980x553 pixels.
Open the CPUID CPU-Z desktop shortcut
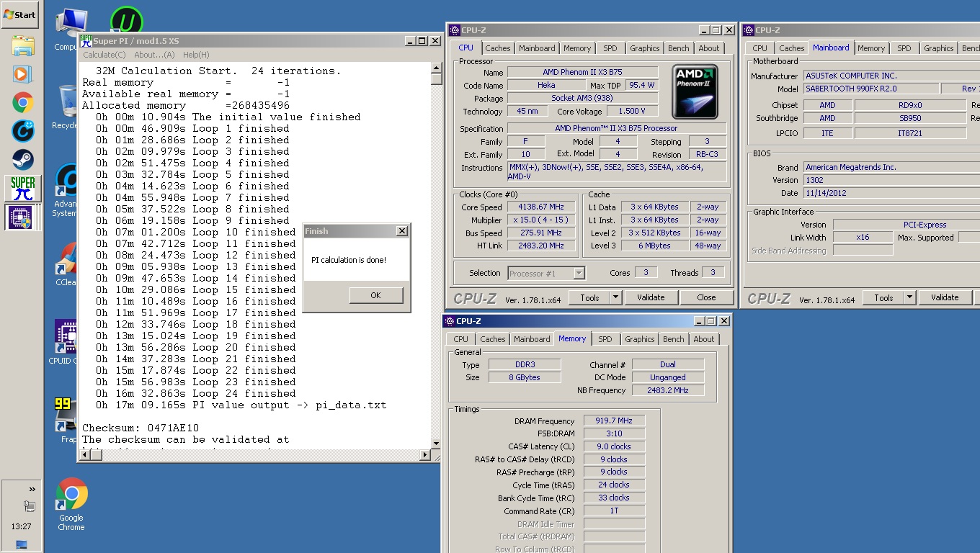pyautogui.click(x=65, y=343)
